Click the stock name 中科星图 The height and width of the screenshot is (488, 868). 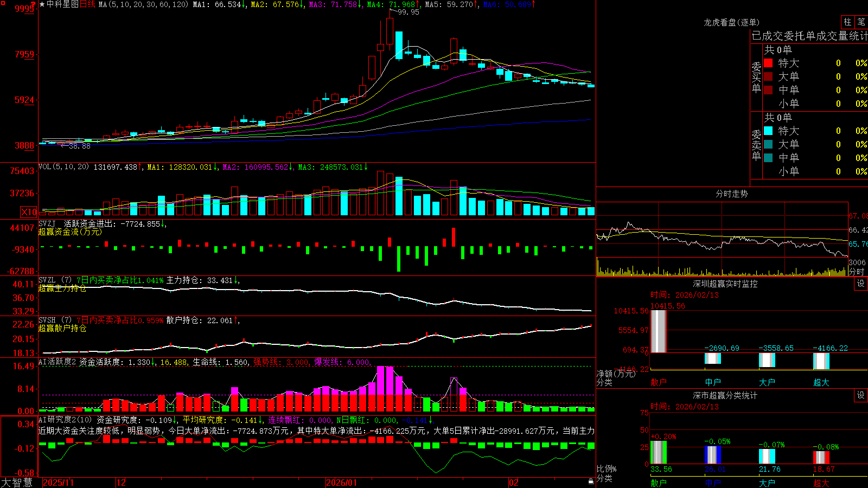point(62,4)
